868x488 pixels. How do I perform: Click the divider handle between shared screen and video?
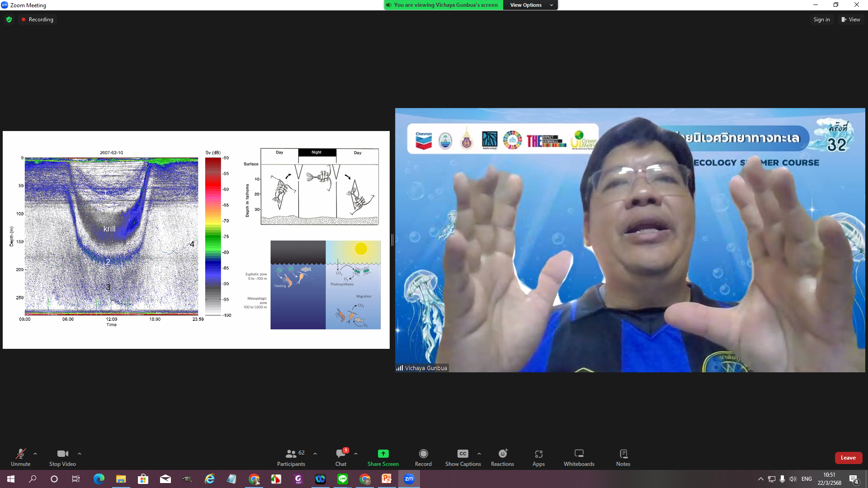[392, 240]
